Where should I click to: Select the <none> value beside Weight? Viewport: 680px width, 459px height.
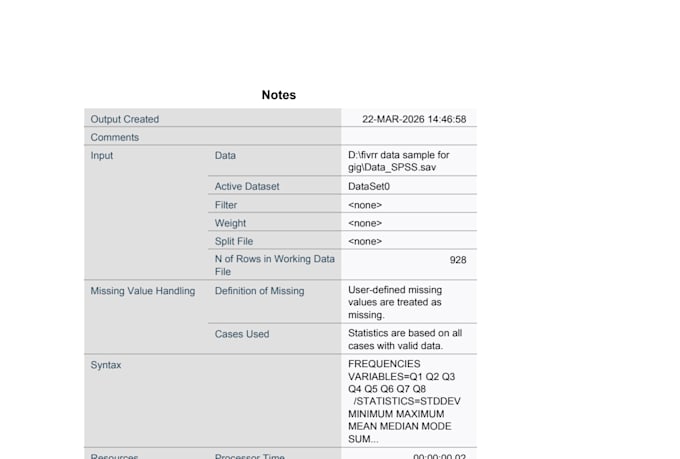pos(365,223)
